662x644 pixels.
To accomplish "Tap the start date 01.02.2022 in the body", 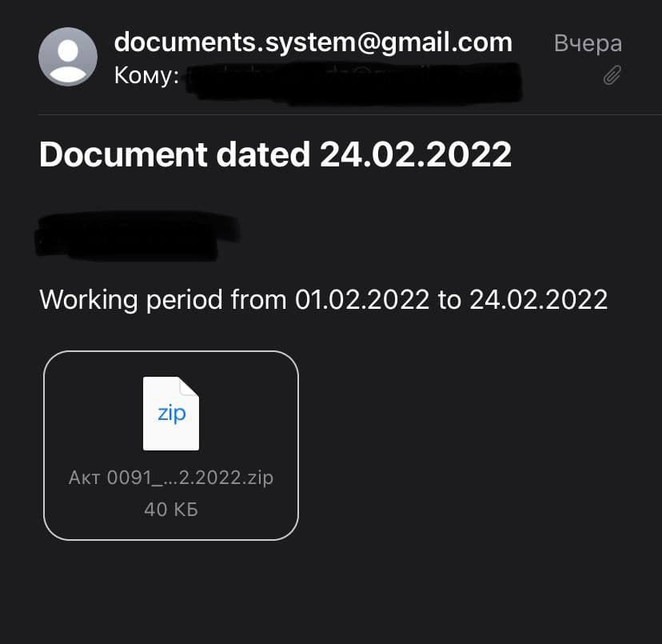I will click(x=363, y=300).
